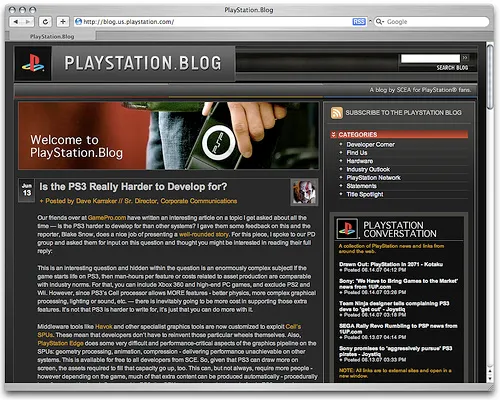Open the PlayStation Network category
The image size is (500, 400).
[x=373, y=178]
